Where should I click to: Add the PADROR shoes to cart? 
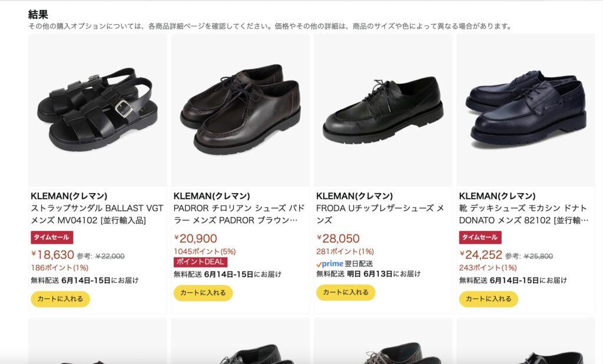(x=203, y=293)
